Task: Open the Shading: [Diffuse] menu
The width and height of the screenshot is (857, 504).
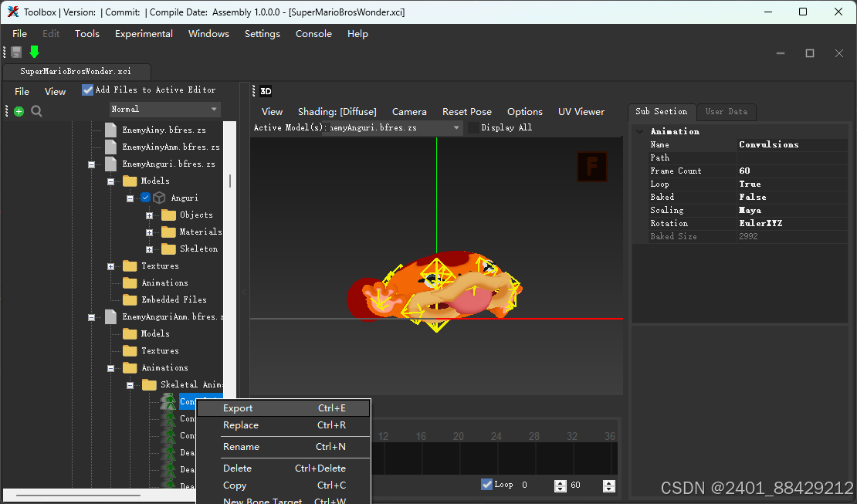Action: point(337,111)
